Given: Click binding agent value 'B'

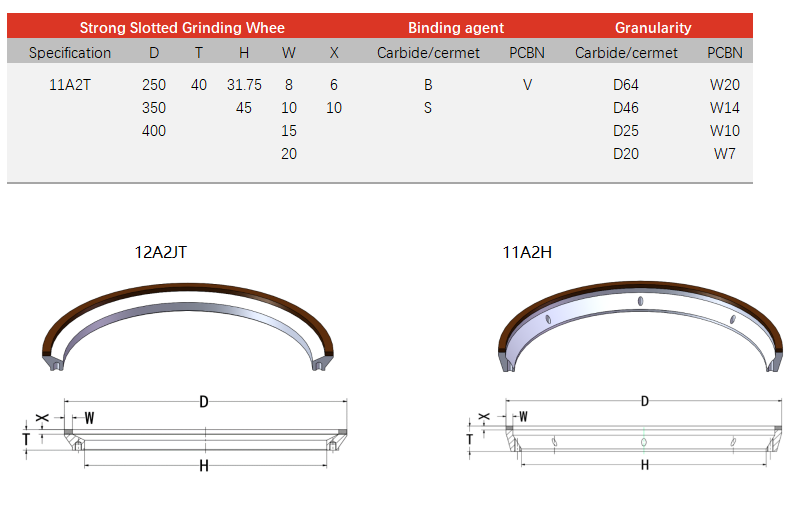Looking at the screenshot, I should click(428, 85).
